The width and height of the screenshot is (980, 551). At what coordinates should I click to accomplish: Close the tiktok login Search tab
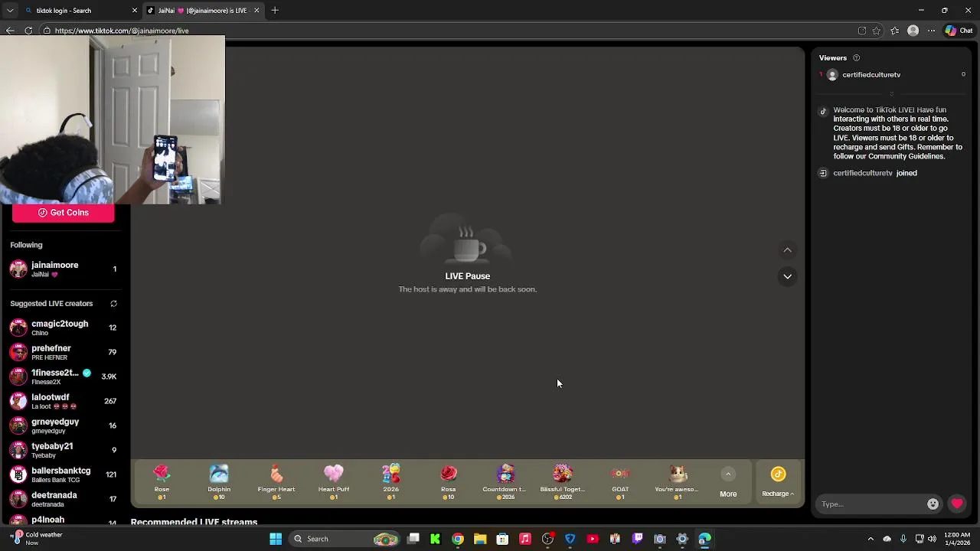[135, 11]
